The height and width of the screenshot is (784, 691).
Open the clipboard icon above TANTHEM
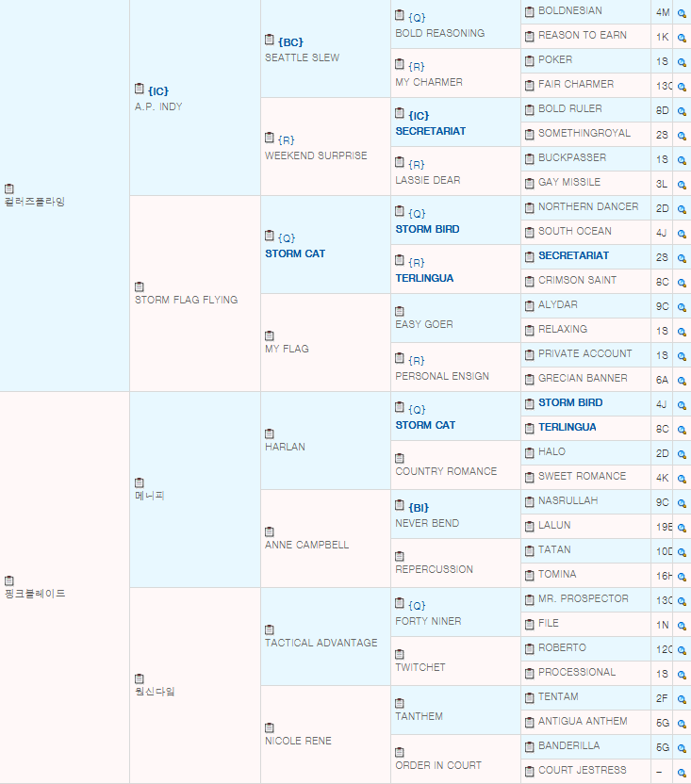[x=400, y=703]
